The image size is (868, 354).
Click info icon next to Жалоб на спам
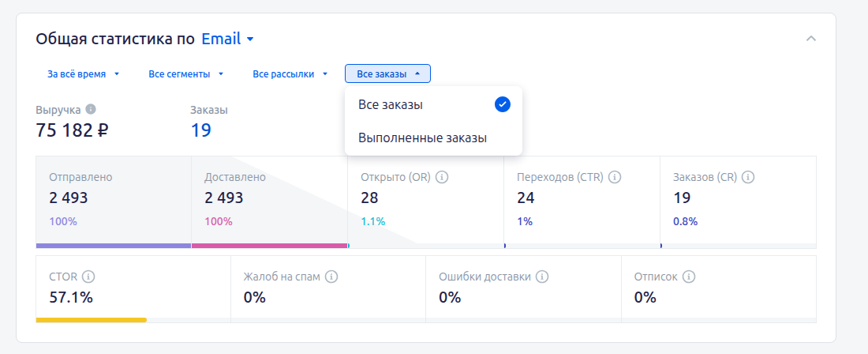point(331,277)
